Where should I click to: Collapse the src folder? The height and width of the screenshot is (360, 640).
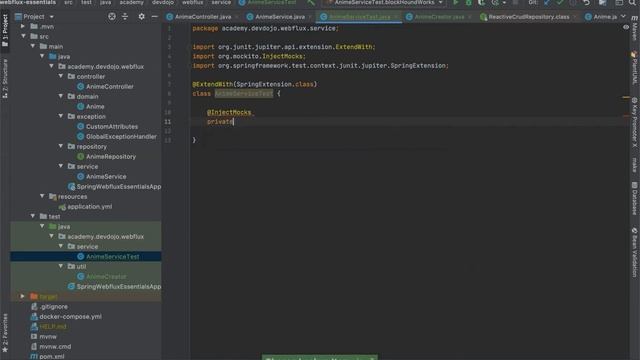coord(23,36)
